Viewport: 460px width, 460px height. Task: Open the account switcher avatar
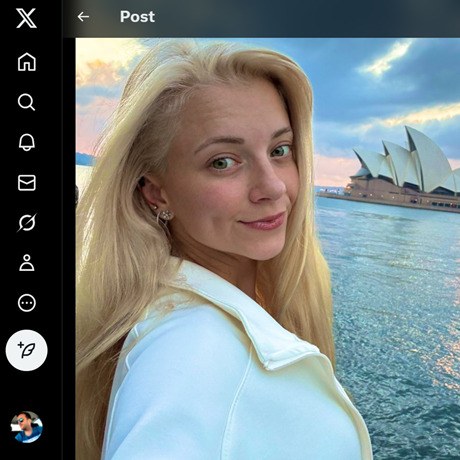[x=27, y=427]
